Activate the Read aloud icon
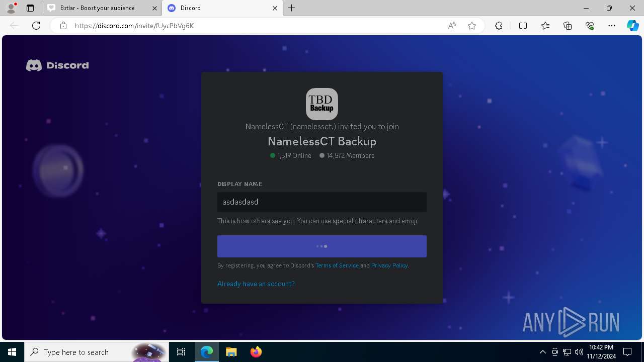This screenshot has width=644, height=362. pos(452,26)
